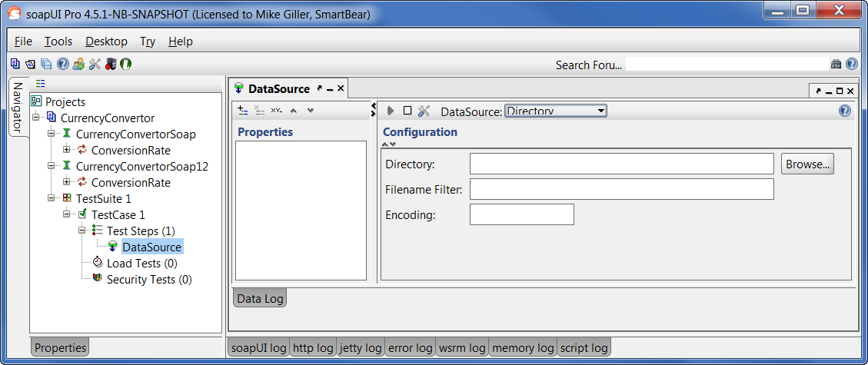Open the DataSource type dropdown showing Directory
The height and width of the screenshot is (365, 868).
[555, 111]
